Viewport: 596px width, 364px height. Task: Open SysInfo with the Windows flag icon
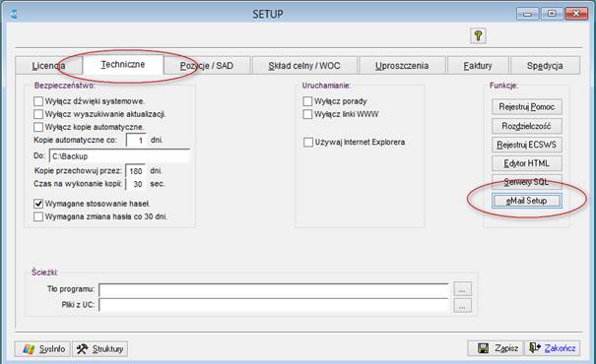(x=42, y=348)
